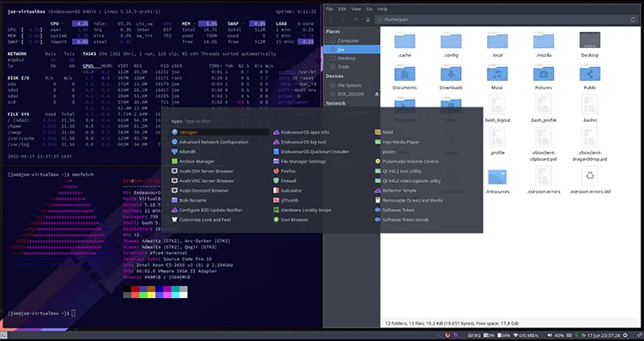Launch Software Token (small)
This screenshot has width=644, height=341.
click(x=402, y=220)
